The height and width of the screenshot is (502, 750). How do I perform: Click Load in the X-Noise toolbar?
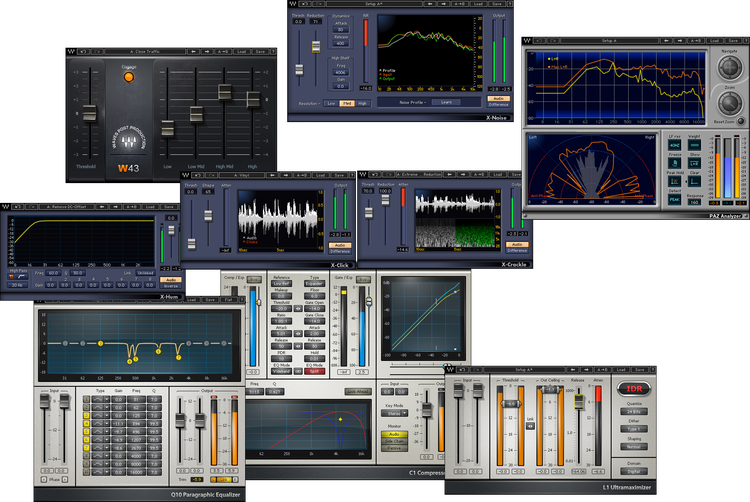click(480, 3)
